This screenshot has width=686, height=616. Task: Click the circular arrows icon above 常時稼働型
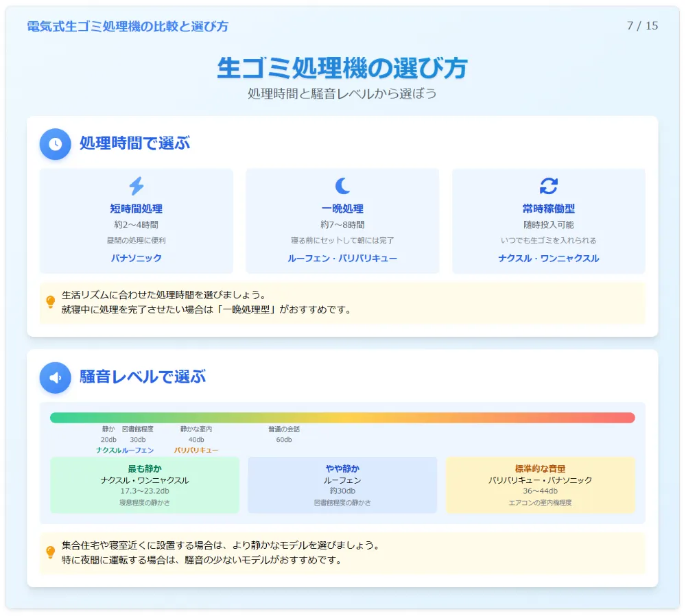click(549, 186)
